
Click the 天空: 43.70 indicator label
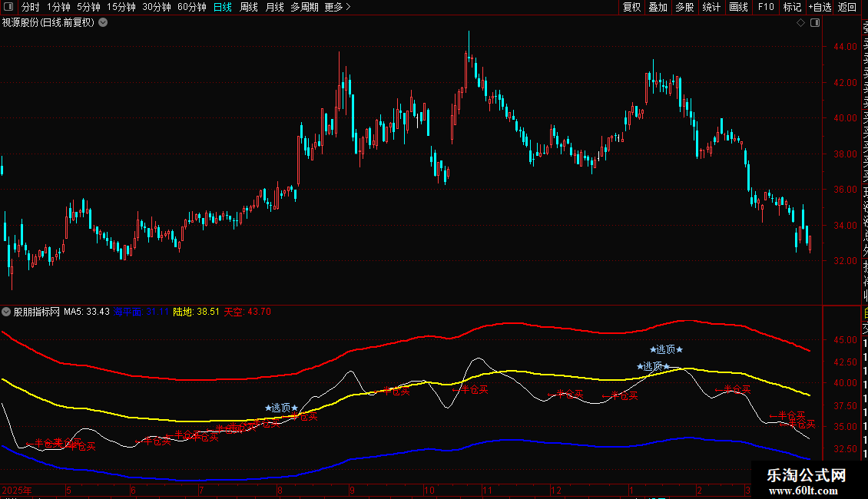point(247,312)
